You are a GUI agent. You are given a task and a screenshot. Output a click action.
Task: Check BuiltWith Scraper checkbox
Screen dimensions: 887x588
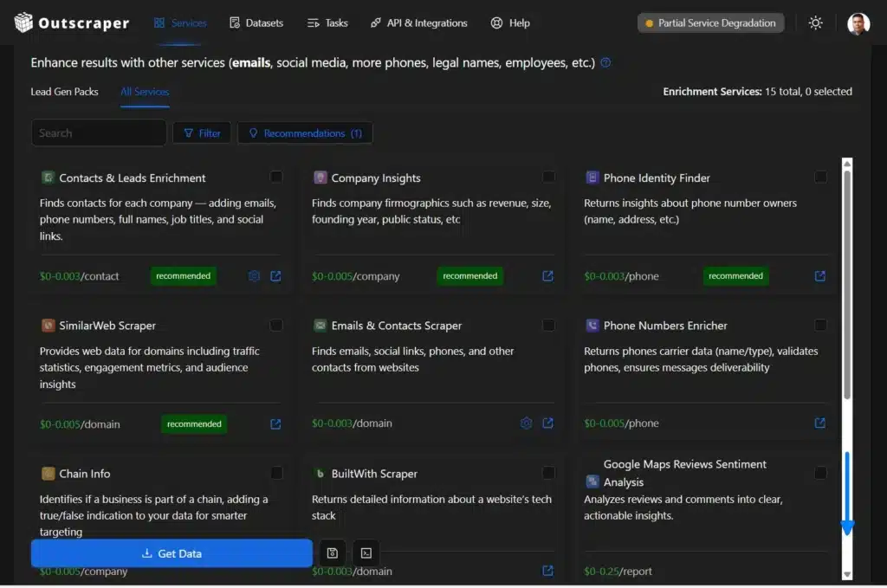[548, 473]
